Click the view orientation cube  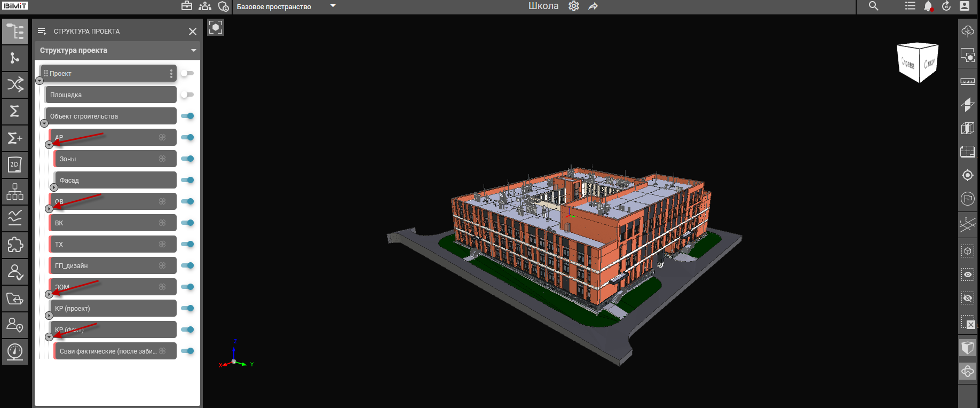tap(917, 62)
